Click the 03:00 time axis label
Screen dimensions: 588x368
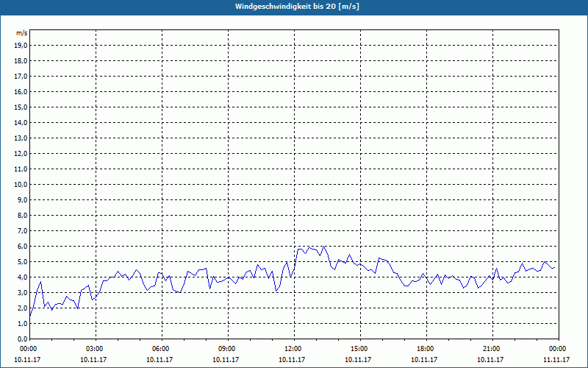point(96,349)
